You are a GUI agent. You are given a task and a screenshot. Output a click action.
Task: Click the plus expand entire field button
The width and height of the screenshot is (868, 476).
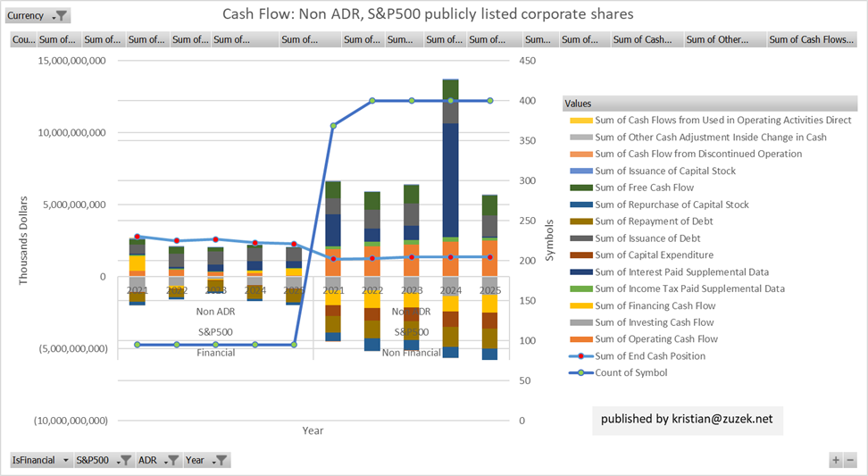[x=836, y=460]
